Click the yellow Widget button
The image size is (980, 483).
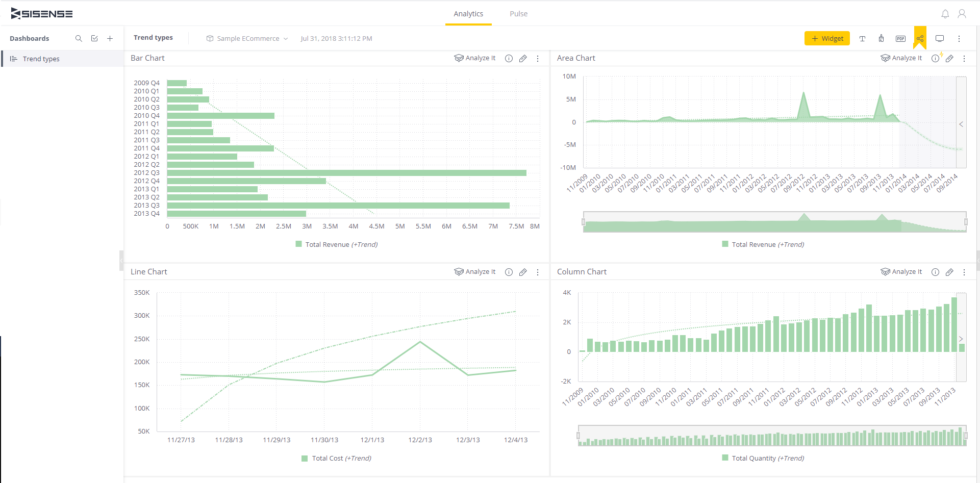tap(827, 38)
